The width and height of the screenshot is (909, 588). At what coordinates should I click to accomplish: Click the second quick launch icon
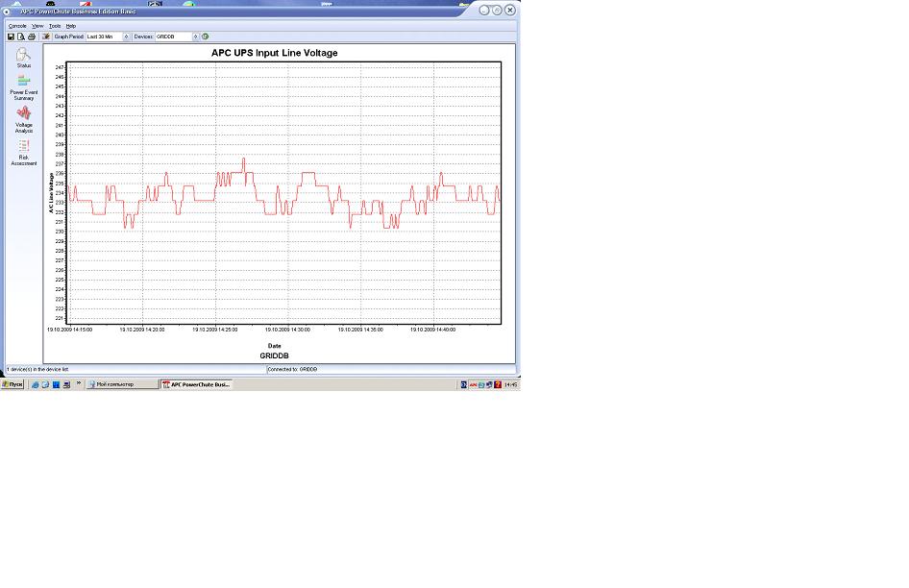click(45, 384)
